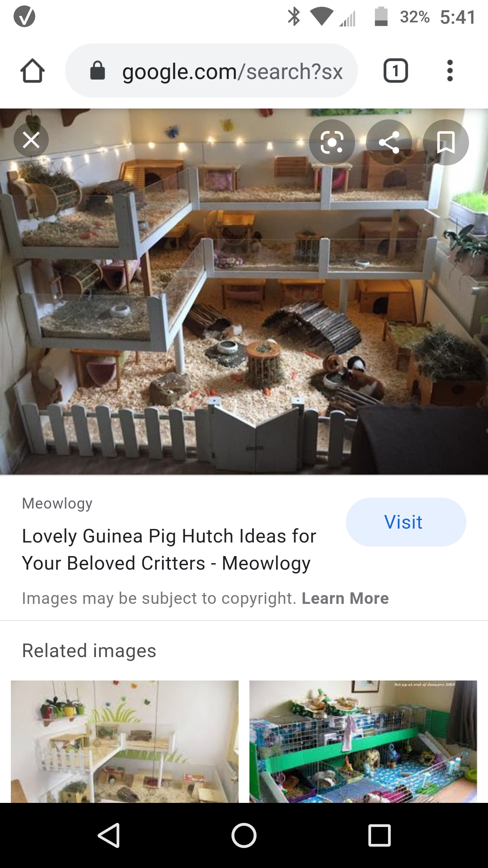
Task: Share this guinea pig hutch image
Action: pyautogui.click(x=389, y=142)
